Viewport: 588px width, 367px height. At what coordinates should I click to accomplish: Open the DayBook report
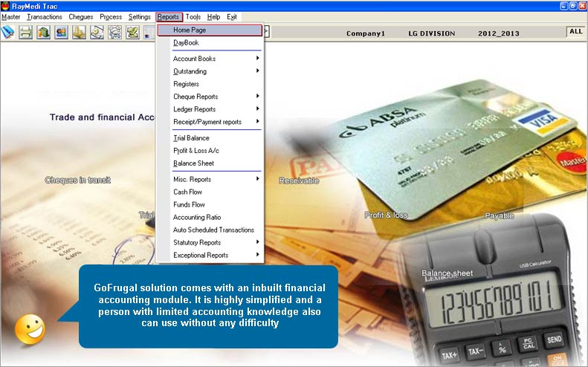[210, 43]
